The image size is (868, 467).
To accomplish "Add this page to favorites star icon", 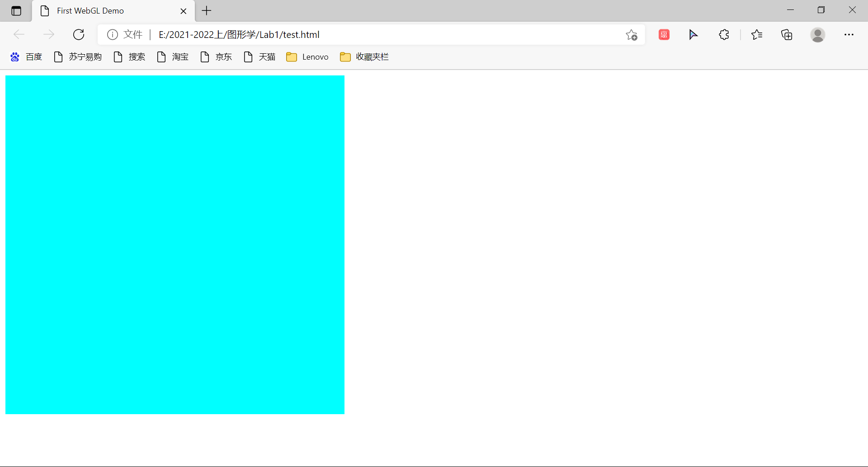I will coord(632,35).
